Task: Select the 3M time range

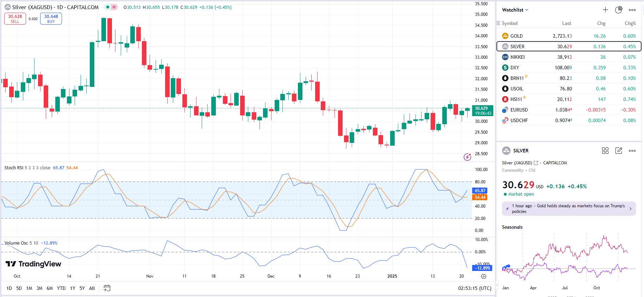Action: (x=39, y=288)
